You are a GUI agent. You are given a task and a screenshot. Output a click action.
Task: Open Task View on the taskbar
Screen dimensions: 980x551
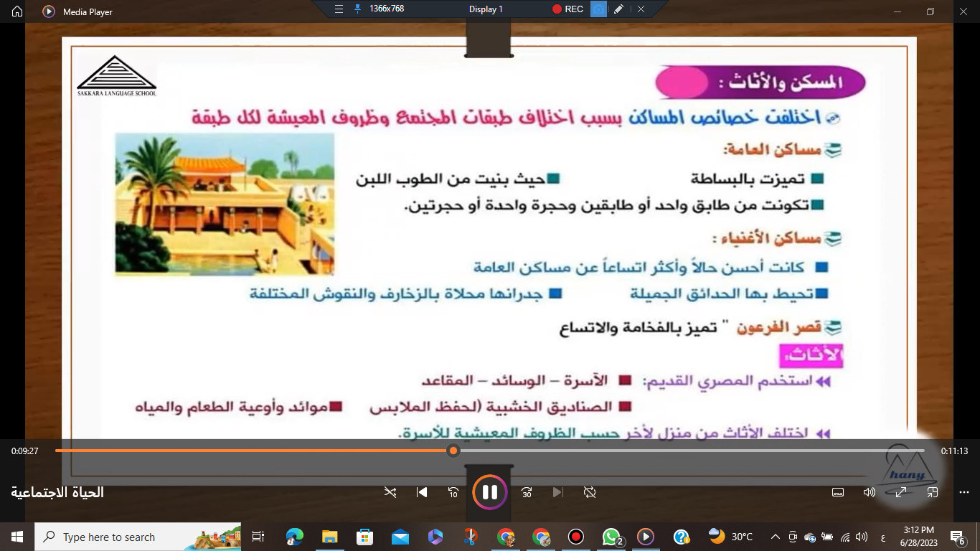click(x=259, y=537)
